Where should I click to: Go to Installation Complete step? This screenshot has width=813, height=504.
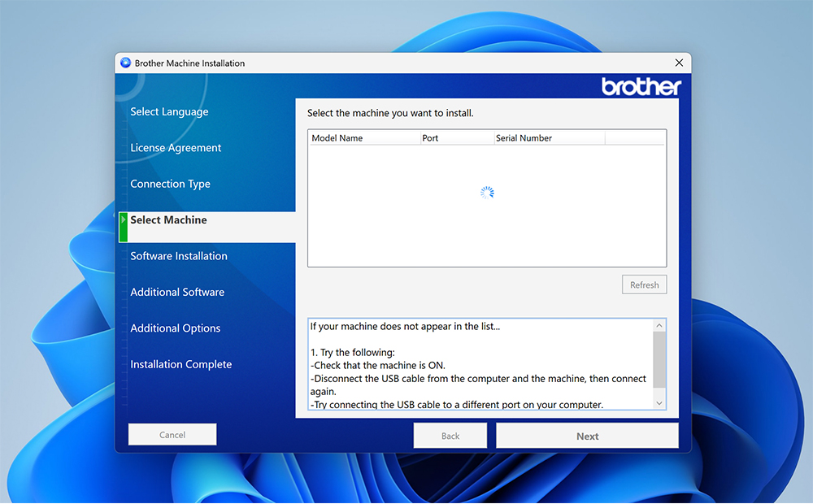pyautogui.click(x=181, y=364)
